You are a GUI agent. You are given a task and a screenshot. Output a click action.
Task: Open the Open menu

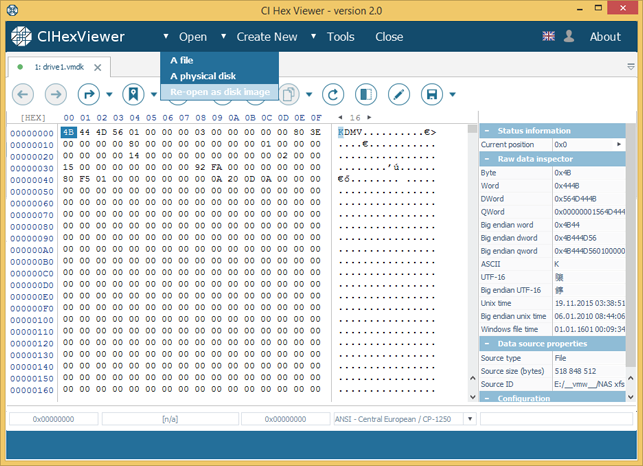click(193, 37)
